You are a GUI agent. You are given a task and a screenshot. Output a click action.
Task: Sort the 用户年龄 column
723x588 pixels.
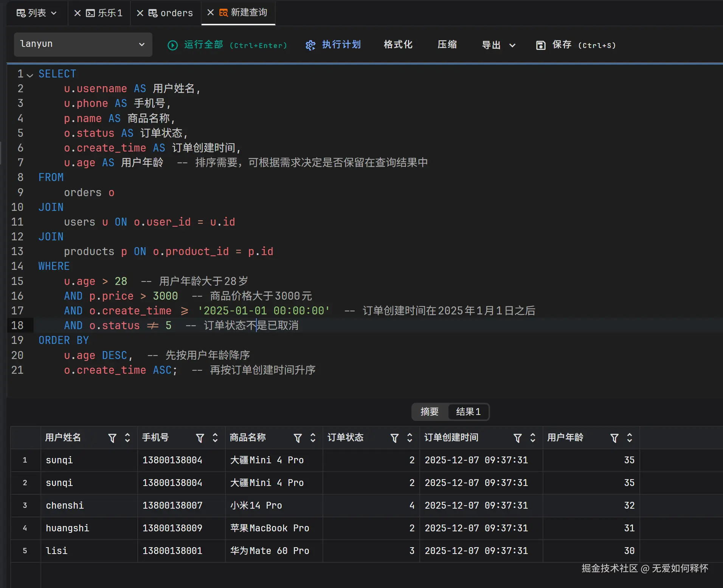tap(630, 438)
